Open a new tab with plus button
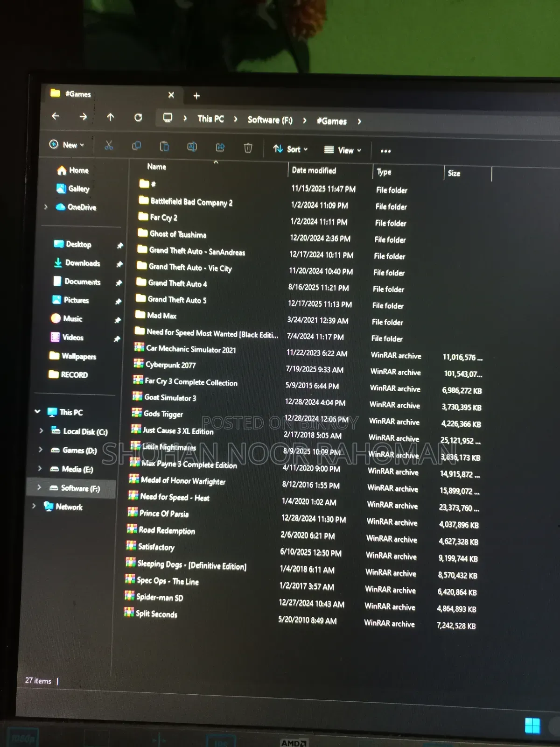The image size is (560, 747). (x=196, y=96)
